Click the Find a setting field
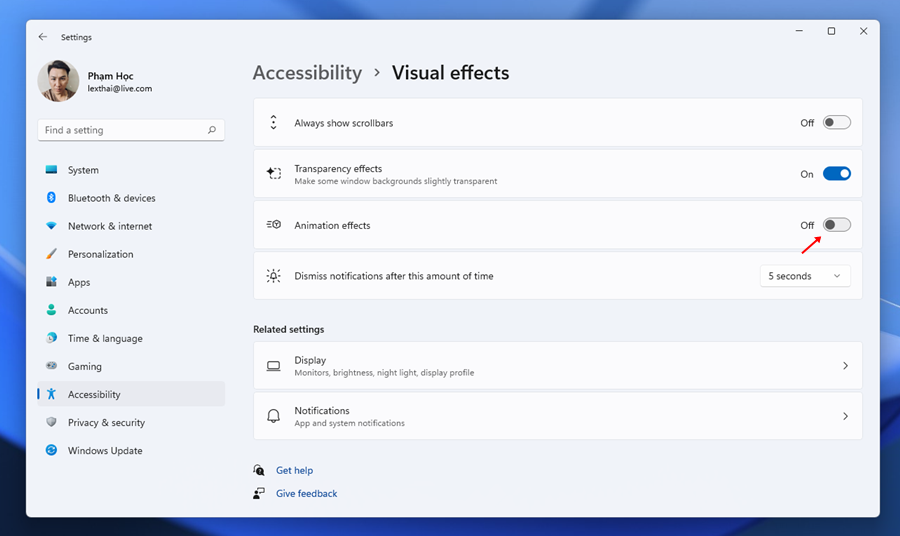The height and width of the screenshot is (536, 900). (131, 130)
